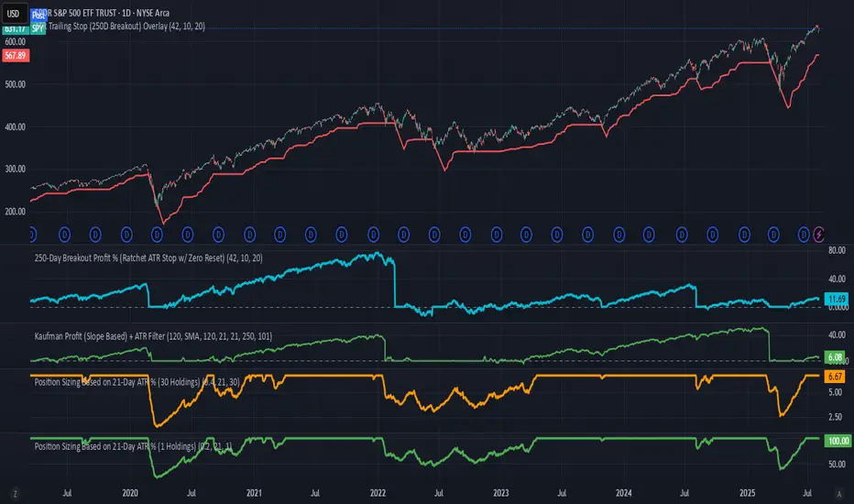Image resolution: width=854 pixels, height=504 pixels.
Task: Click the green 6.08 Kaufman profit value label
Action: [835, 356]
